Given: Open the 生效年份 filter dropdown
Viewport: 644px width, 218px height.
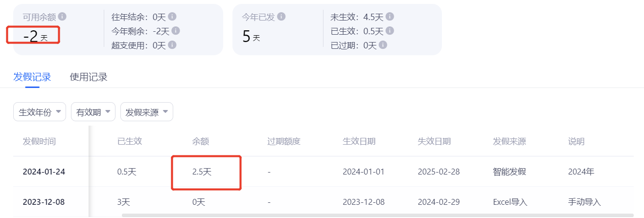Looking at the screenshot, I should [40, 112].
